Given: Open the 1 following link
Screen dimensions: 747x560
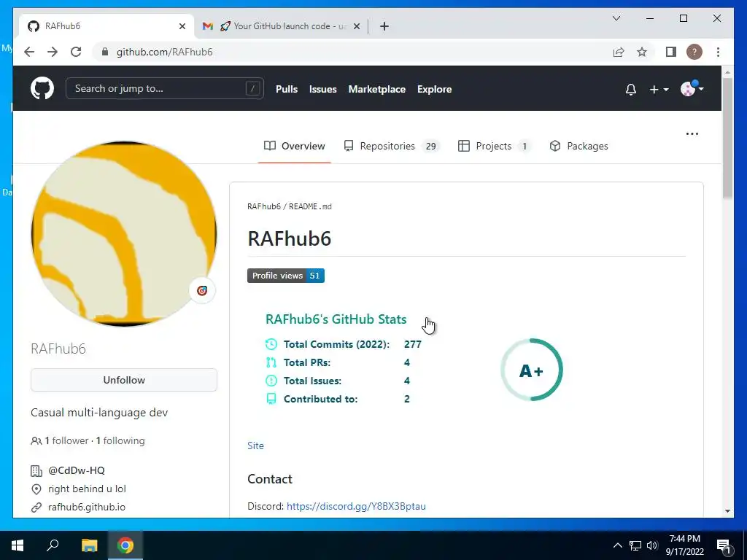Looking at the screenshot, I should pyautogui.click(x=120, y=440).
